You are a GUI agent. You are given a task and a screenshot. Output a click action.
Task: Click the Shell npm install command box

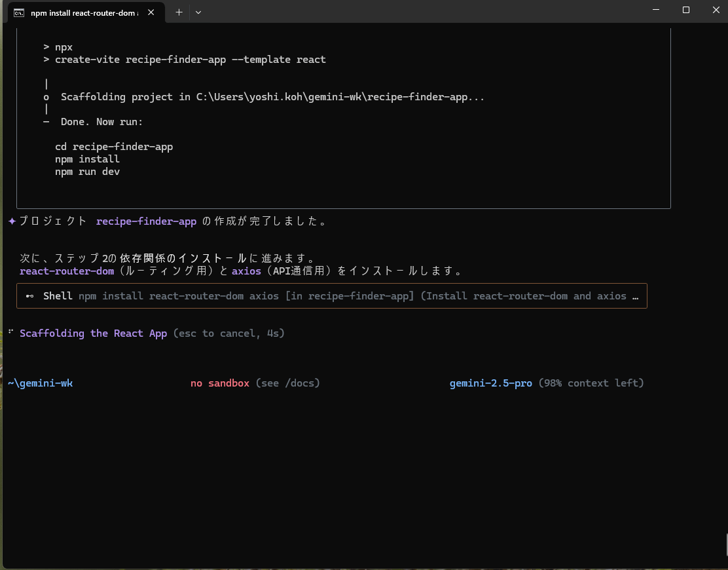pos(332,296)
